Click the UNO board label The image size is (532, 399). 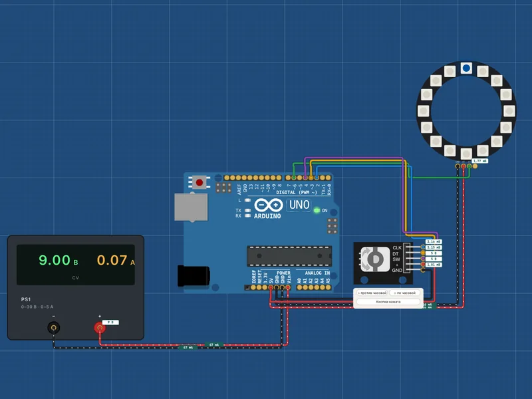click(x=299, y=205)
